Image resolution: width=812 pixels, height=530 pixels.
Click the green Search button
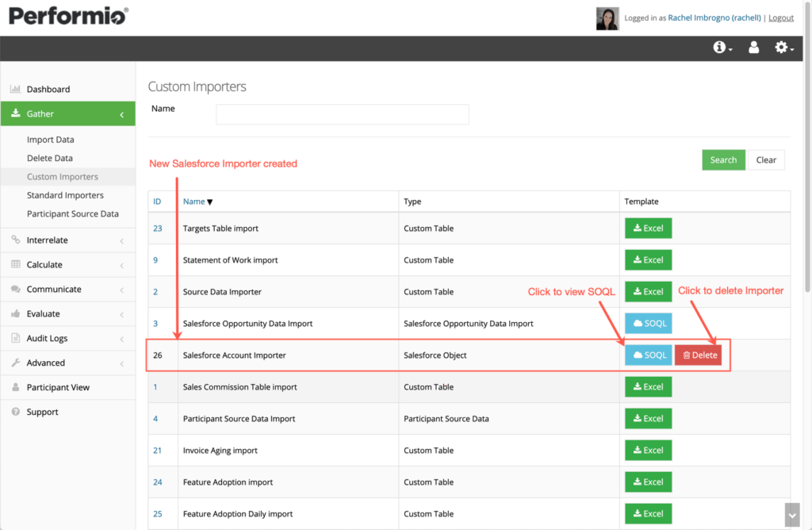pyautogui.click(x=723, y=160)
